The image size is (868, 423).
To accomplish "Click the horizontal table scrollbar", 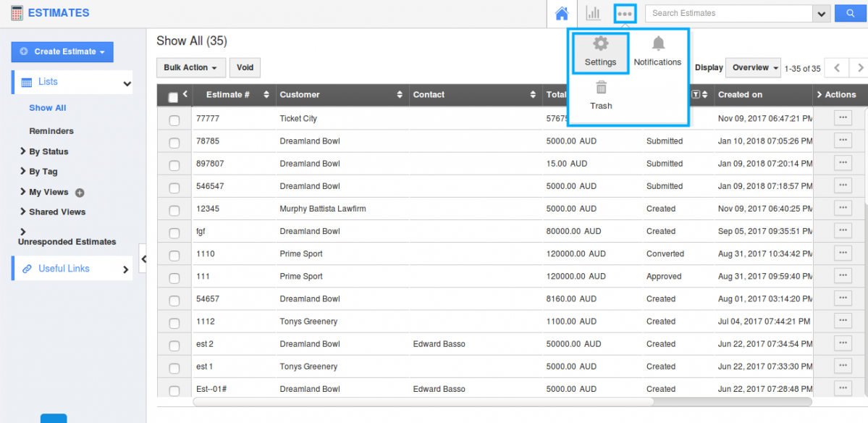I will (x=424, y=401).
